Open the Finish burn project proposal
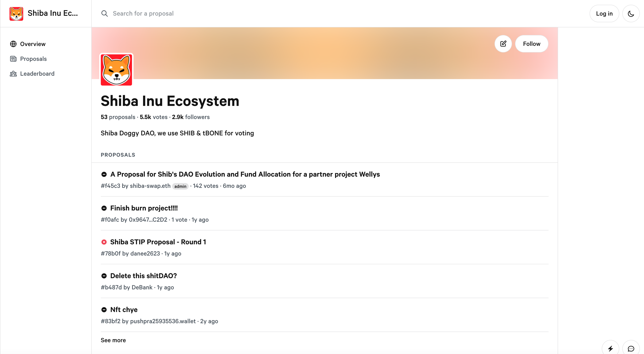The image size is (644, 354). click(x=144, y=208)
